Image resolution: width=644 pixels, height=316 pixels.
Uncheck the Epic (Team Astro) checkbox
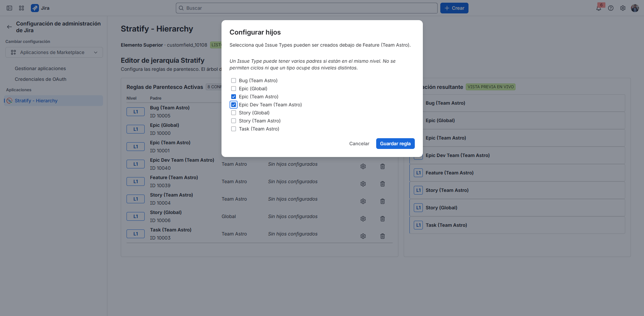click(234, 97)
